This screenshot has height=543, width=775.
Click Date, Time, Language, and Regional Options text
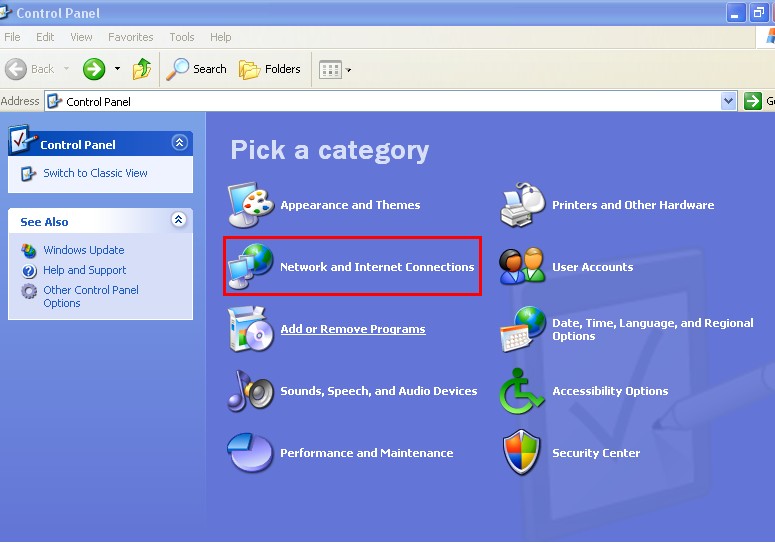653,330
